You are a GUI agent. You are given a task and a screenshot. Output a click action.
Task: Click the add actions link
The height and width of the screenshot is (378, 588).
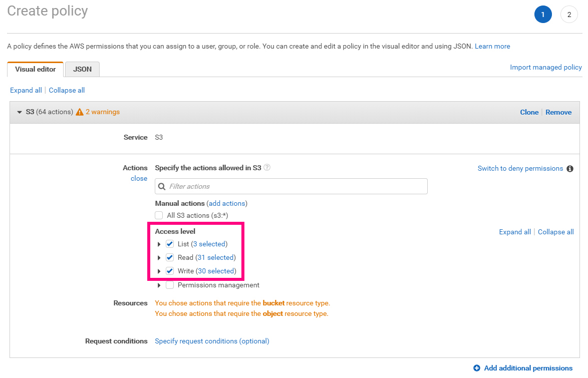click(227, 203)
